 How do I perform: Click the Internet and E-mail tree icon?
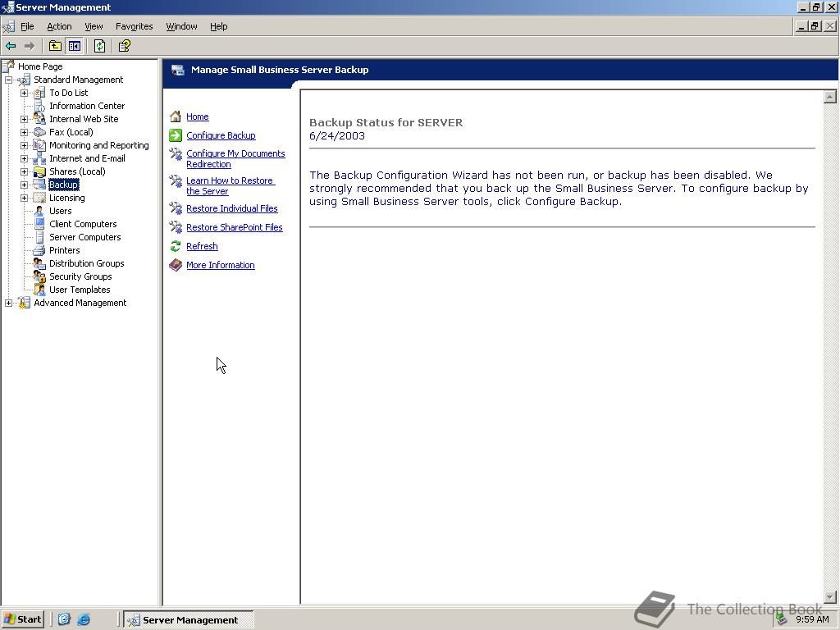pos(39,158)
